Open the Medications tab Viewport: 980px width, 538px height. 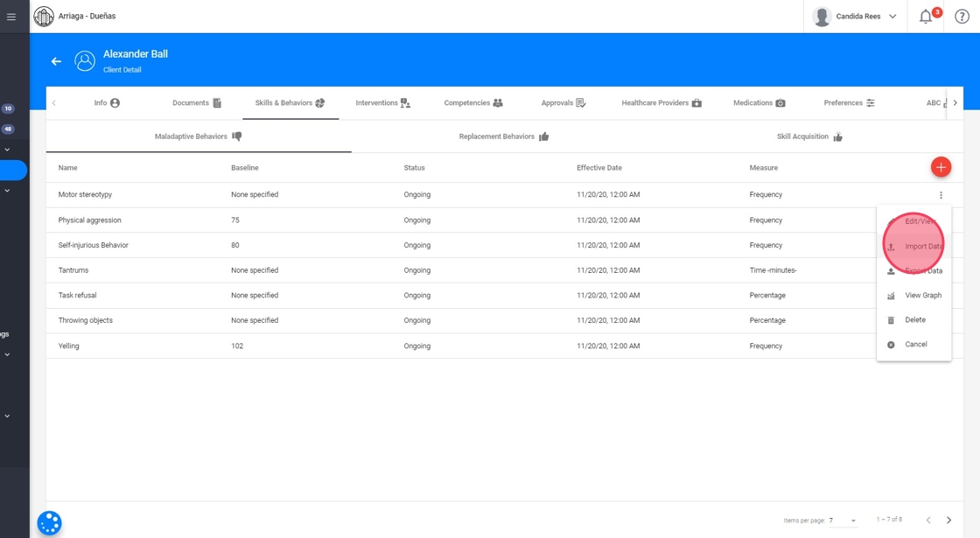tap(759, 103)
